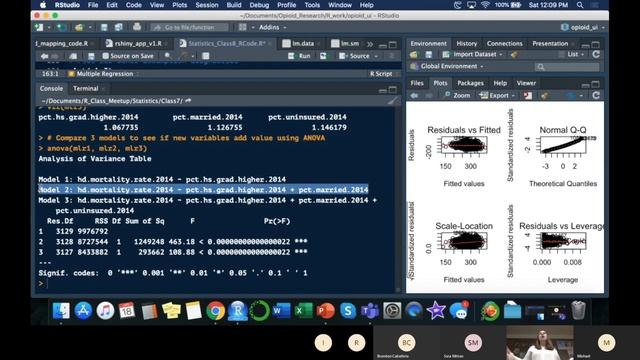Go to the previous plot
The height and width of the screenshot is (360, 640).
click(x=414, y=96)
